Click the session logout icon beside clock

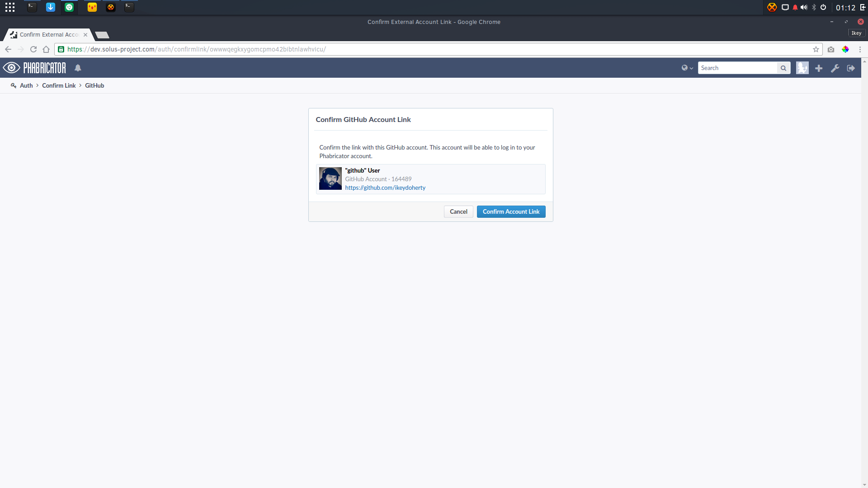[863, 7]
